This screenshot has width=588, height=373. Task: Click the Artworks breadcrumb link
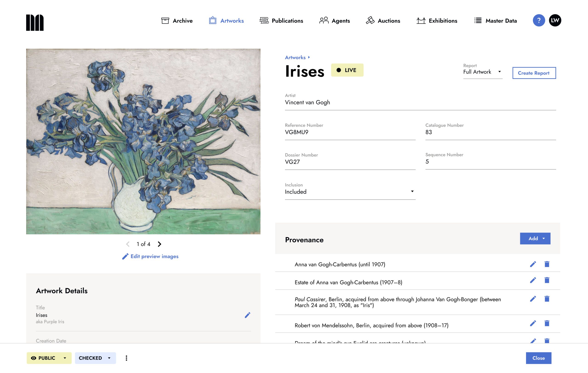[295, 57]
